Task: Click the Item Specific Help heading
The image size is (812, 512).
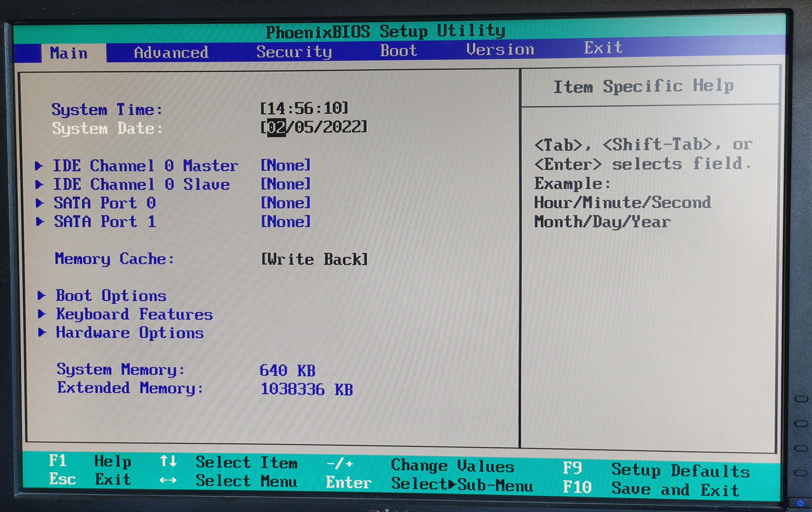Action: click(x=644, y=86)
